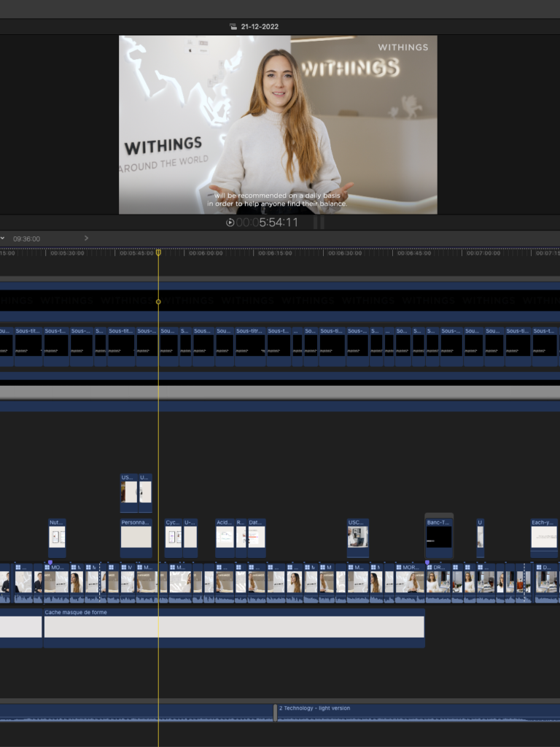Select the 2 Technology - light version audio clip
This screenshot has width=560, height=747.
(418, 713)
